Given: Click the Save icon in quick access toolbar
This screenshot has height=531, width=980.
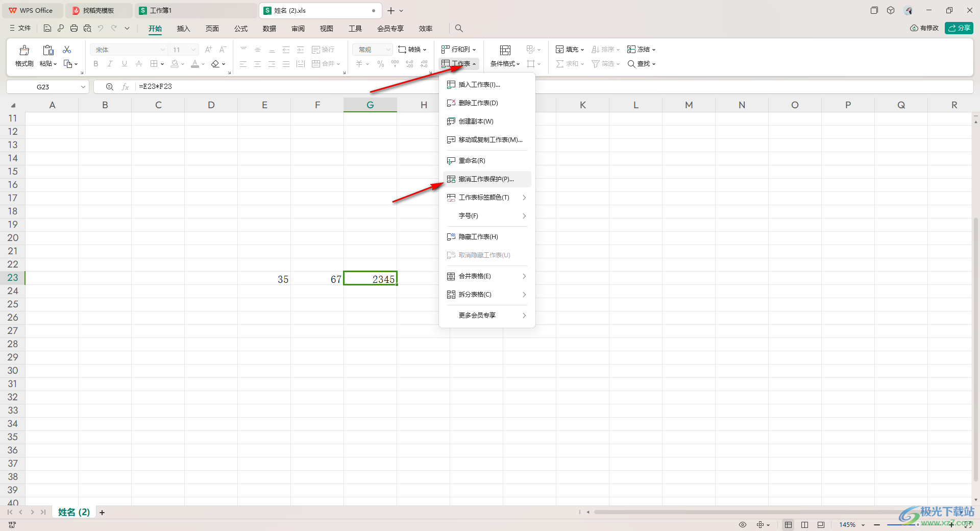Looking at the screenshot, I should pyautogui.click(x=47, y=29).
